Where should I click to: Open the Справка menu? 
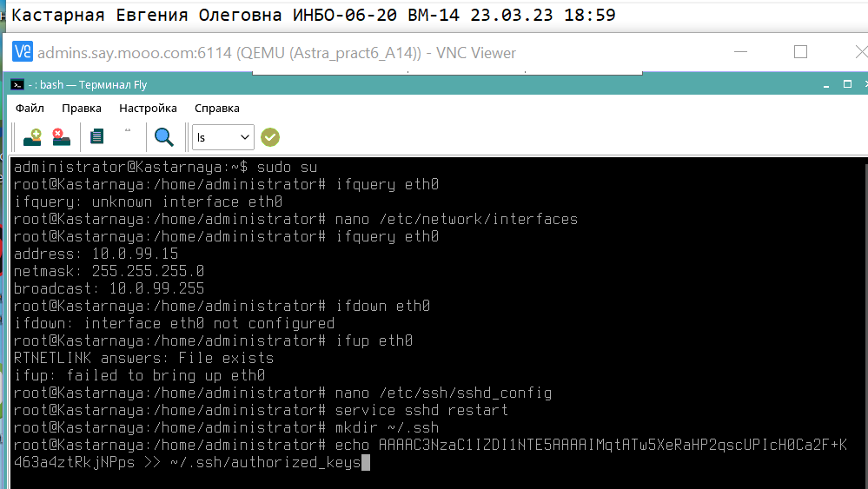[x=217, y=109]
